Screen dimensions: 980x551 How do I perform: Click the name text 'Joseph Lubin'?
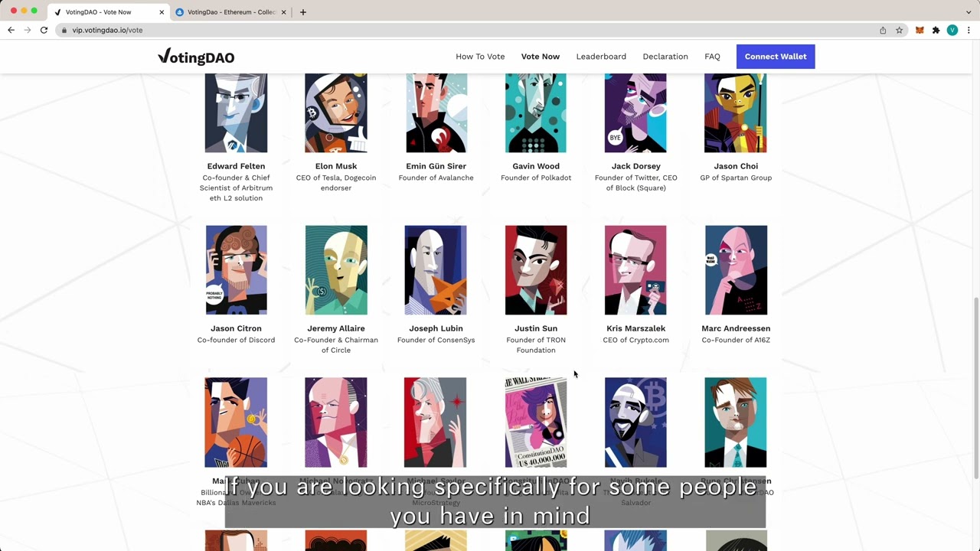pyautogui.click(x=436, y=328)
